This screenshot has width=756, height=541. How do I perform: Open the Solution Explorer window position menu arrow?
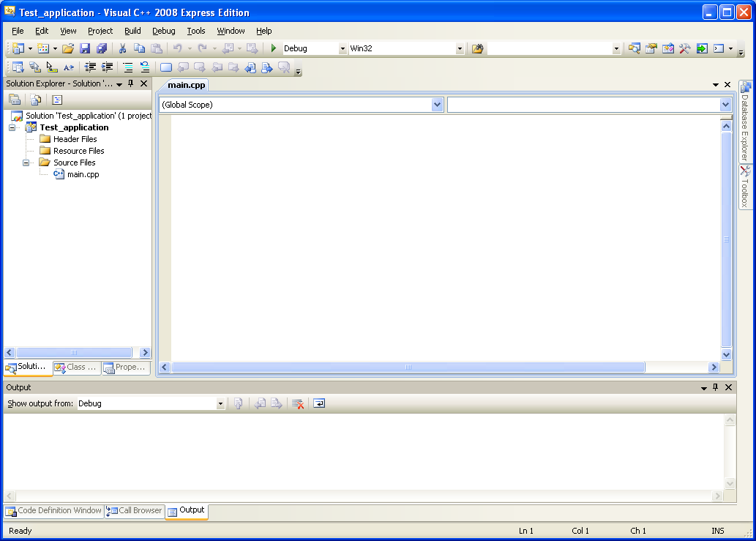(119, 84)
